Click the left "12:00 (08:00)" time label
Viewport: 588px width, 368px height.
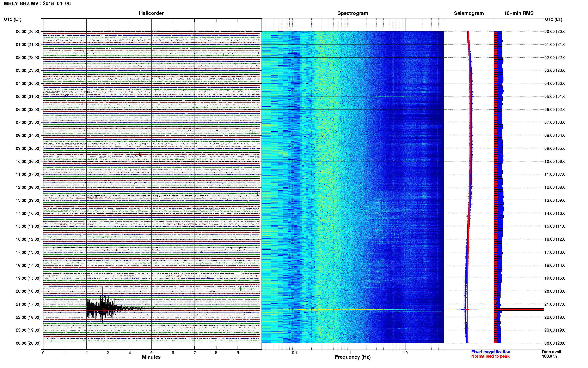tap(28, 187)
